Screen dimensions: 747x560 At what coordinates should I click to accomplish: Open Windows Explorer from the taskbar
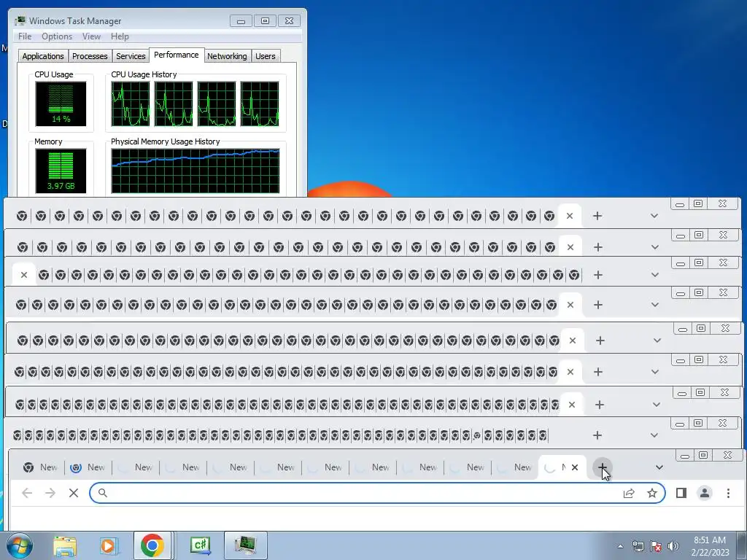tap(65, 545)
